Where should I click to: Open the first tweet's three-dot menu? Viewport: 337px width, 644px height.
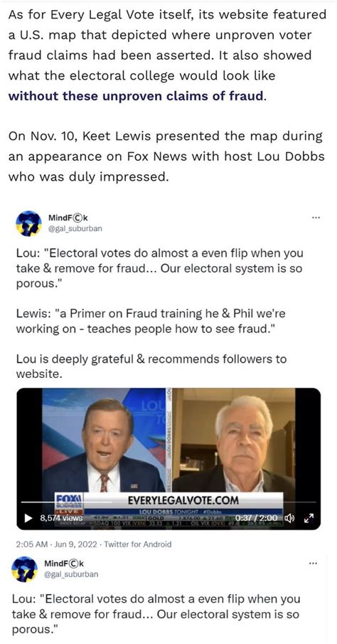(x=316, y=217)
